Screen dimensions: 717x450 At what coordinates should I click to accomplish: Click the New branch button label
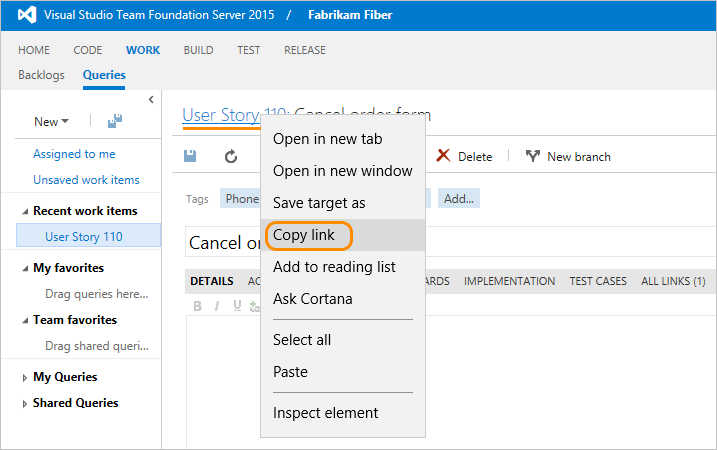579,157
